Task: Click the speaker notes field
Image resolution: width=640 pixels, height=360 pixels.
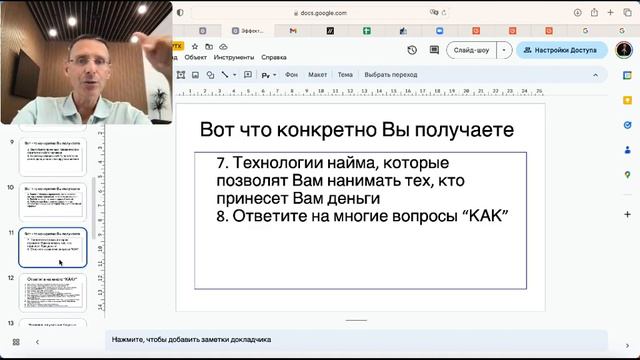Action: coord(356,340)
